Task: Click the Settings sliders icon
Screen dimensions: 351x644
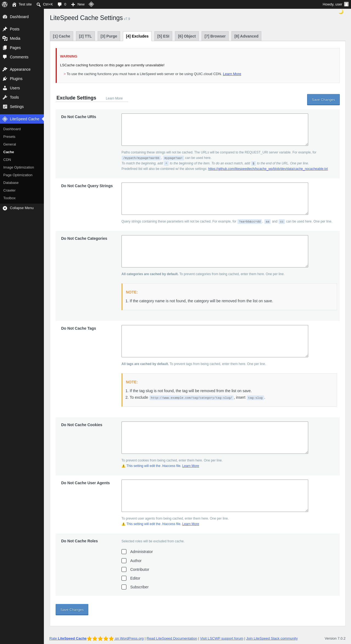Action: (x=5, y=107)
